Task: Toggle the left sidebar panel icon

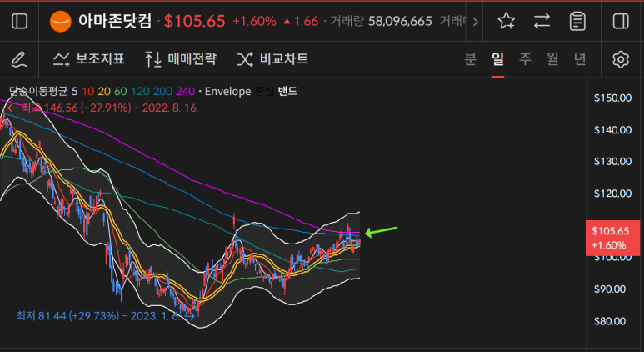Action: 19,22
